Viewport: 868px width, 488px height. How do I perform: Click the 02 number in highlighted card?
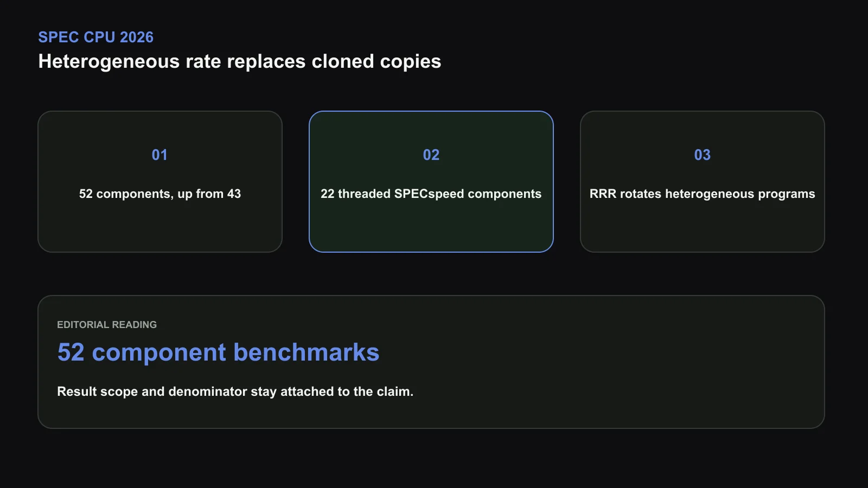(431, 155)
